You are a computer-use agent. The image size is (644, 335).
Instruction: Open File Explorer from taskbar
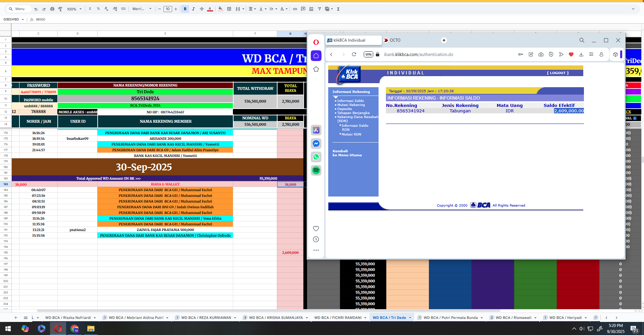(91, 329)
